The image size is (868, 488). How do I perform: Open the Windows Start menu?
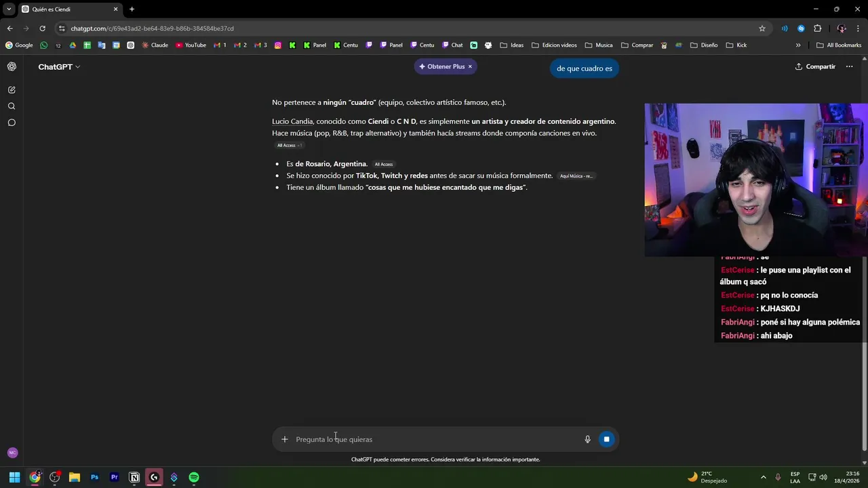pyautogui.click(x=14, y=477)
